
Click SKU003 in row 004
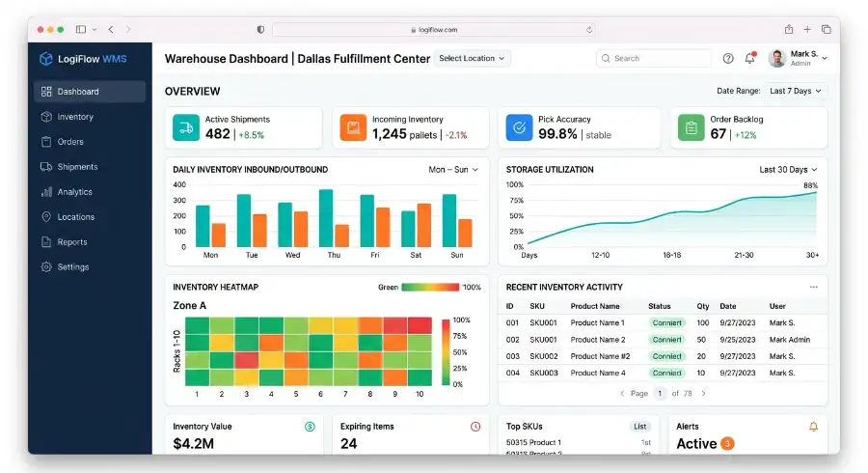pyautogui.click(x=544, y=373)
